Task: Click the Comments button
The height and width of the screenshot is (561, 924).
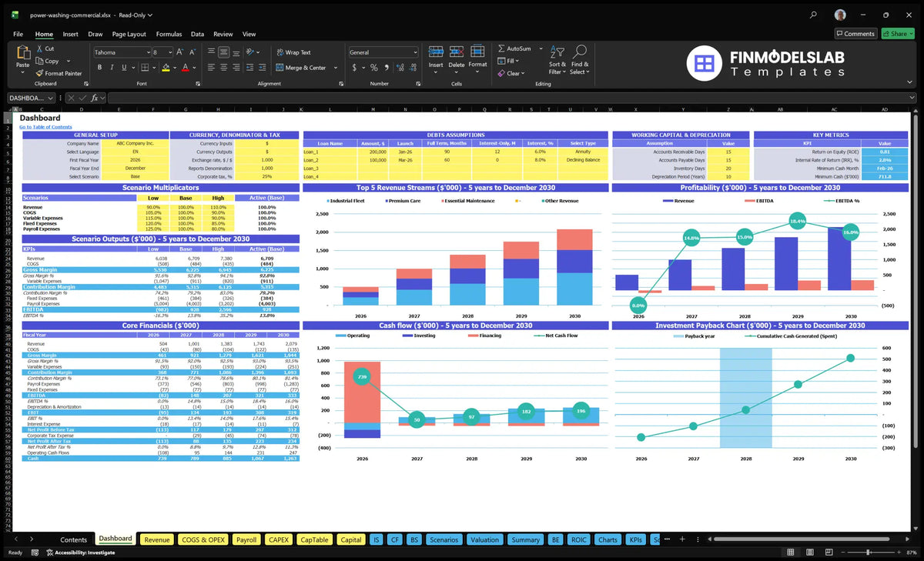Action: 855,34
